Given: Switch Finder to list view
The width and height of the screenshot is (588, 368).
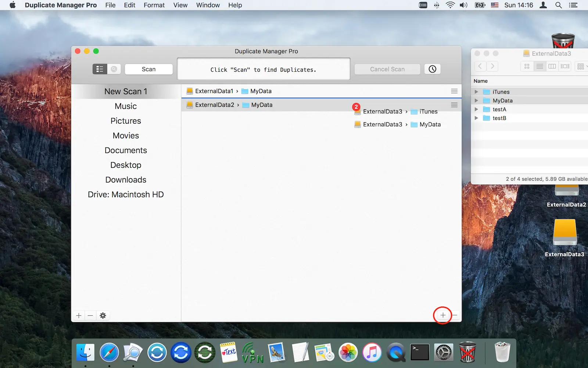Looking at the screenshot, I should 539,66.
